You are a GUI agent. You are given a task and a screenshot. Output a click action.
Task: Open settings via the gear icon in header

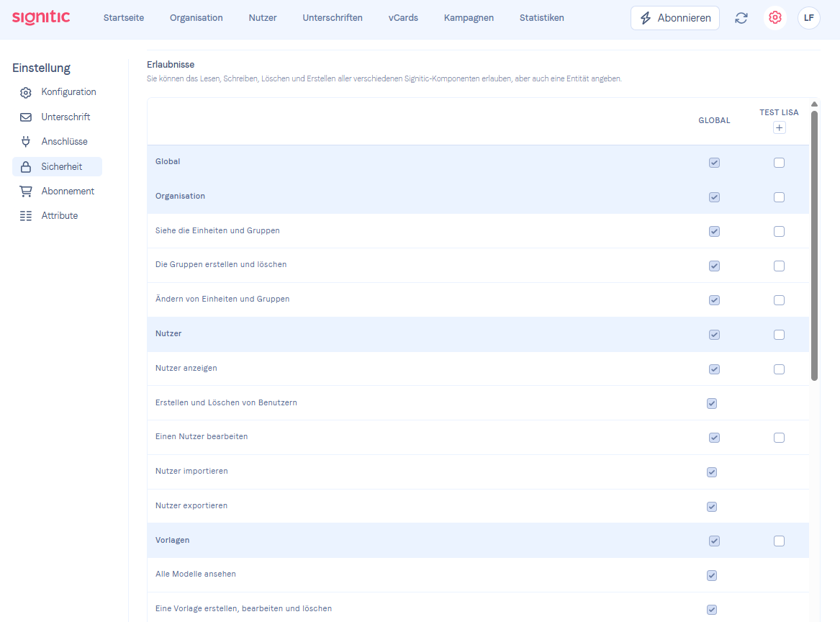[x=774, y=18]
